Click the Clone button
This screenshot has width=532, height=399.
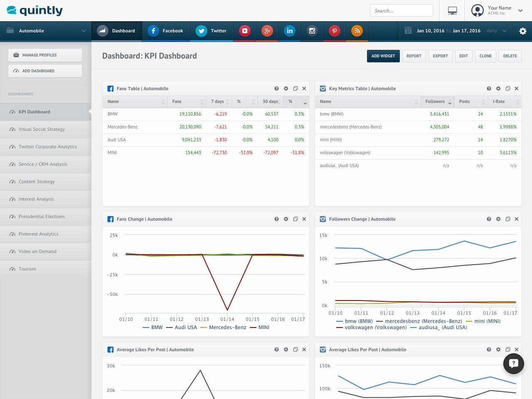(485, 56)
